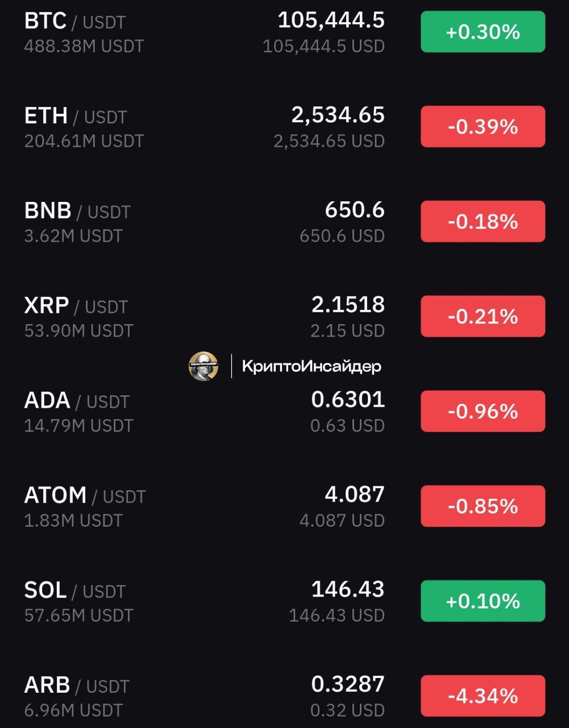This screenshot has width=569, height=728.
Task: Click the -0.96% ADA change badge
Action: tap(483, 412)
